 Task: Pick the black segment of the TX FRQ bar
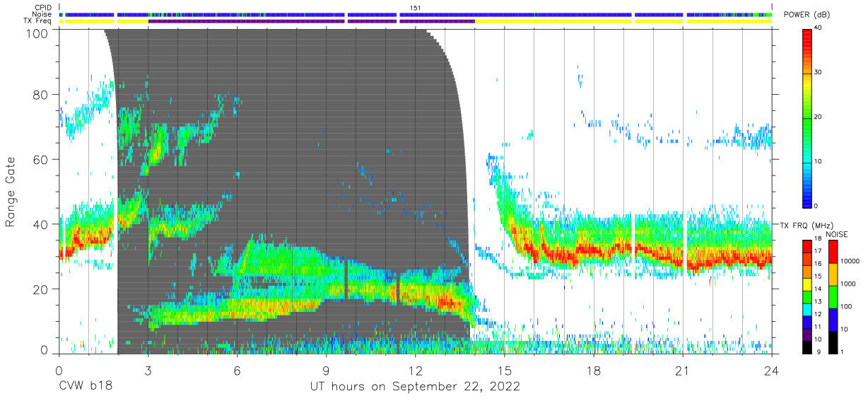[x=807, y=346]
